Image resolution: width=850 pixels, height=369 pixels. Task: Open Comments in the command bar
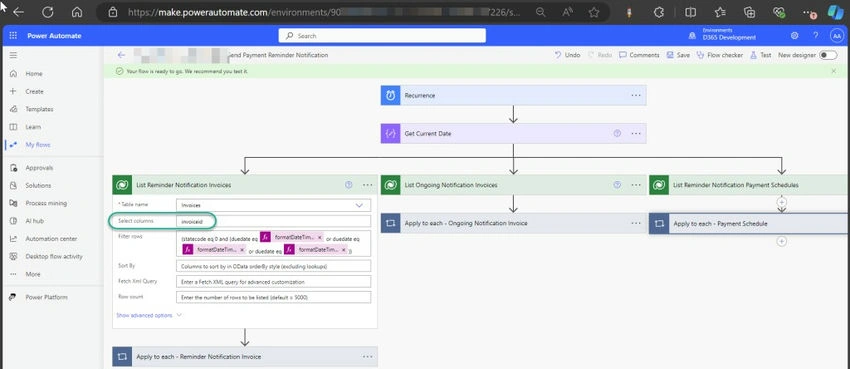coord(639,55)
